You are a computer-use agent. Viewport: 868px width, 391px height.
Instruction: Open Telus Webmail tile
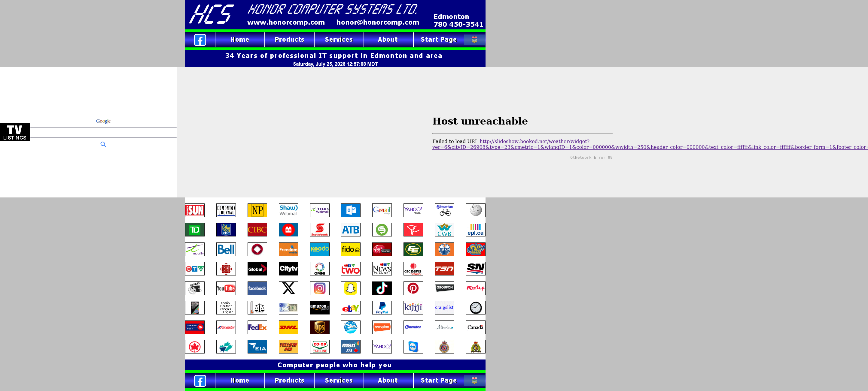click(x=320, y=210)
